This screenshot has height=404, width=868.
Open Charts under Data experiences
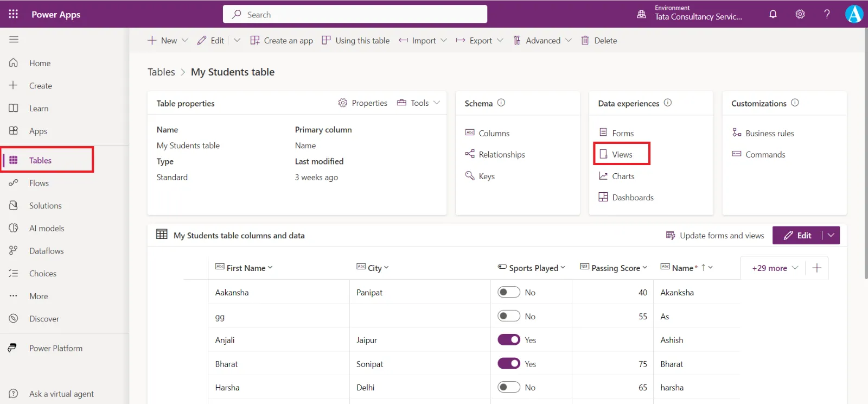point(616,176)
